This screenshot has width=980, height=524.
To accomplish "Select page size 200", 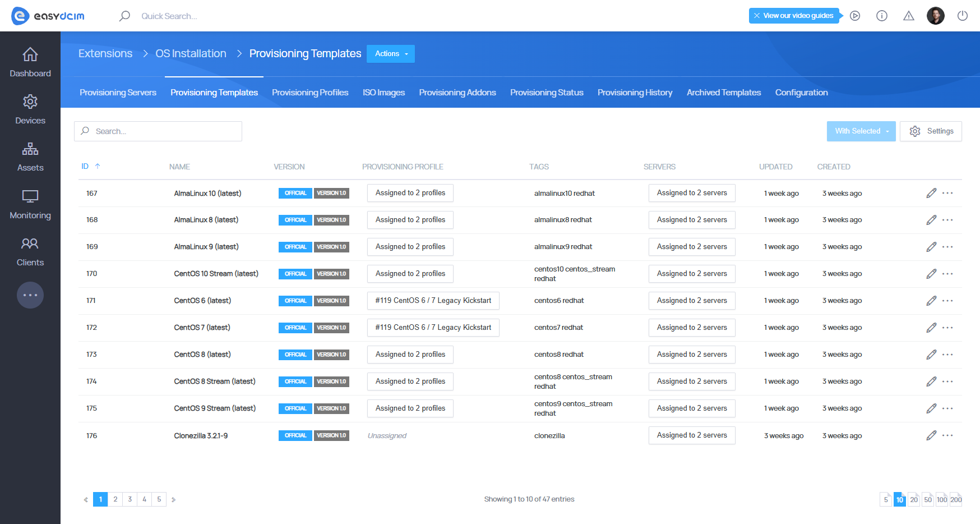I will (x=956, y=499).
